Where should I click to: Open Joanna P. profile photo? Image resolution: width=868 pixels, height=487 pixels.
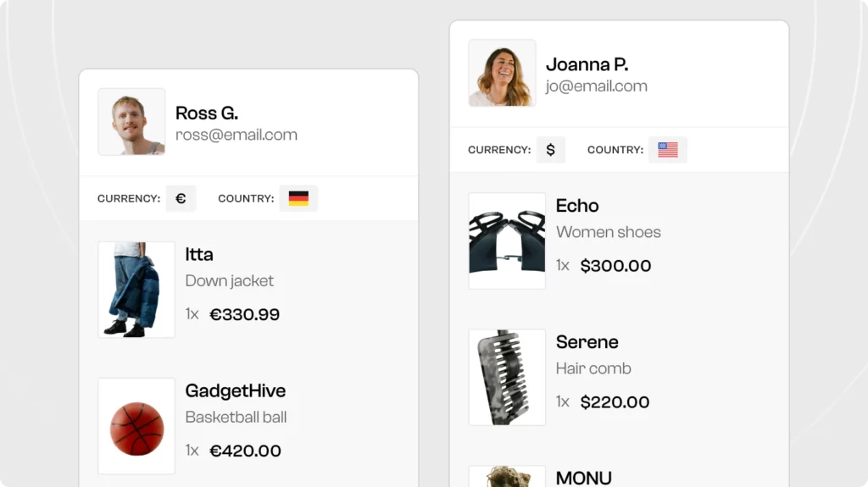click(x=502, y=73)
